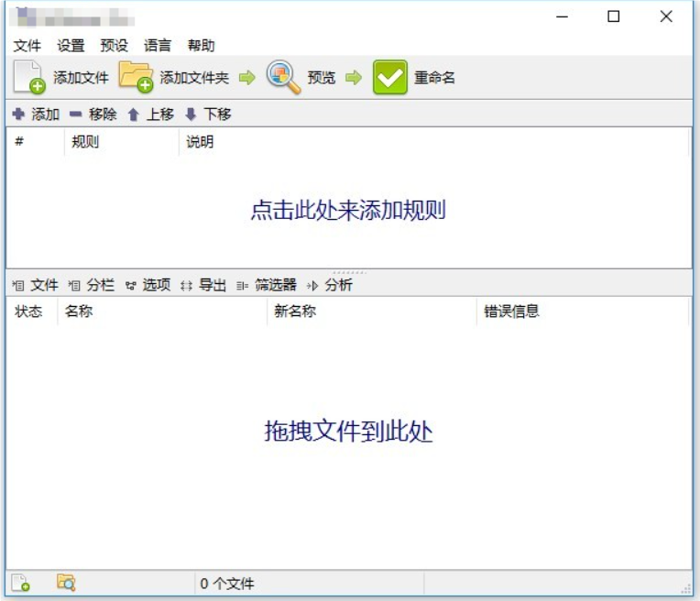Open the 文件 menu in menu bar
The image size is (700, 601).
point(27,46)
